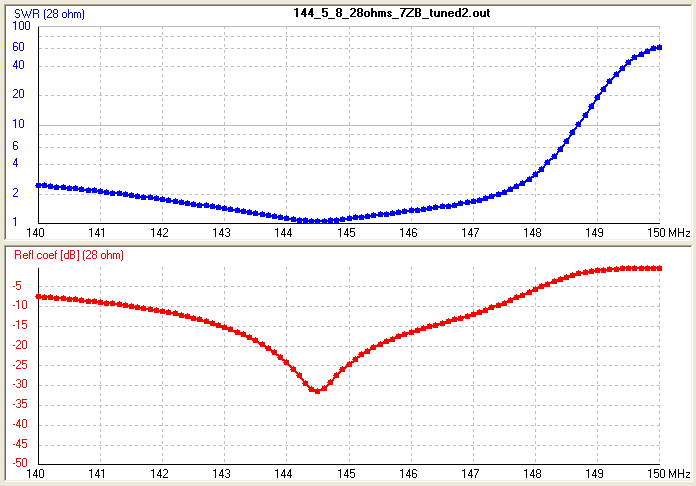The image size is (696, 486).
Task: Click the 4 value on SWR axis
Action: click(x=16, y=163)
